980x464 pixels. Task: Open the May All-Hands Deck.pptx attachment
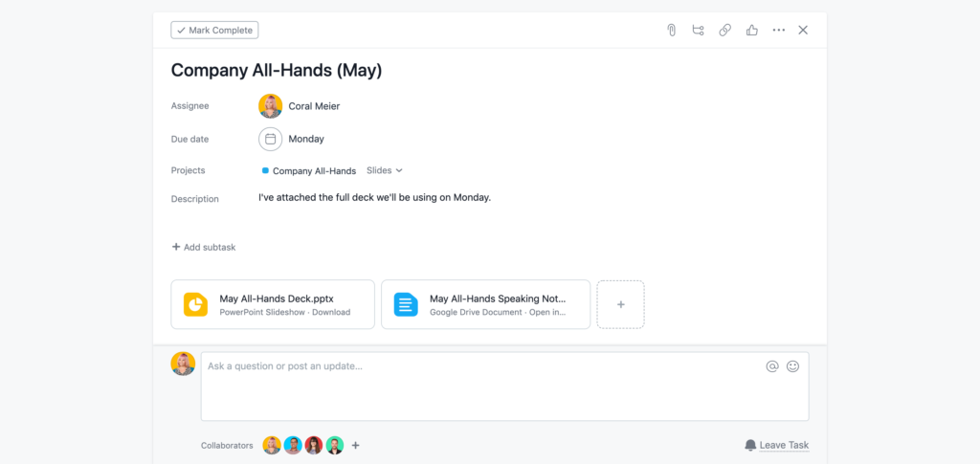tap(273, 304)
